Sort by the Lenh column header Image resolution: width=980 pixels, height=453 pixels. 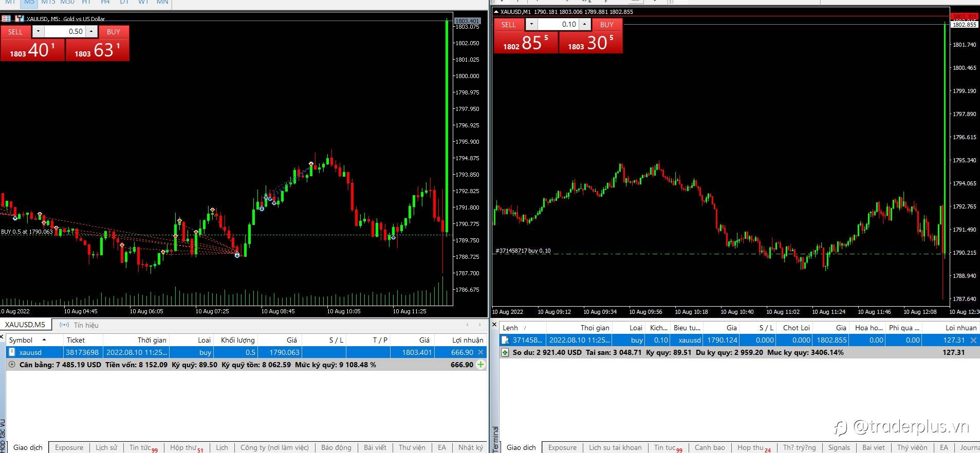coord(522,328)
